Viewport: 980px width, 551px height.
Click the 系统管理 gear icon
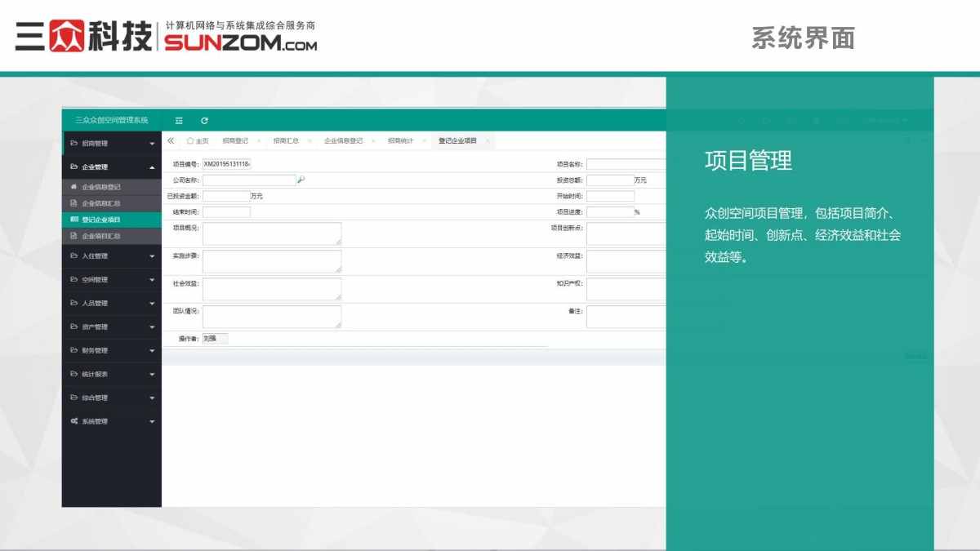click(x=74, y=421)
